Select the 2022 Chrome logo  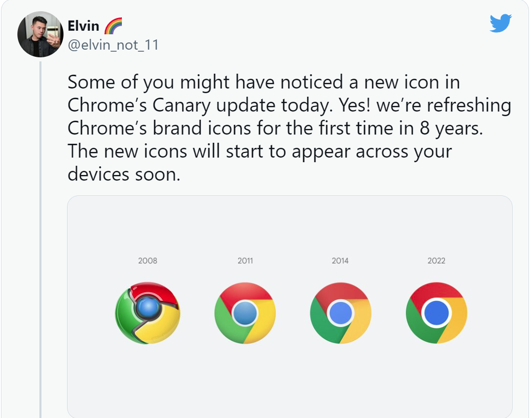pos(436,313)
